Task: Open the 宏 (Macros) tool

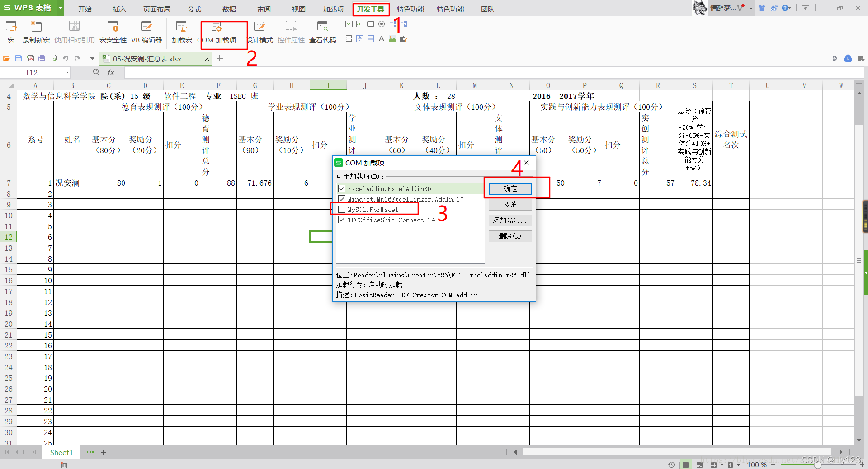Action: (x=11, y=32)
